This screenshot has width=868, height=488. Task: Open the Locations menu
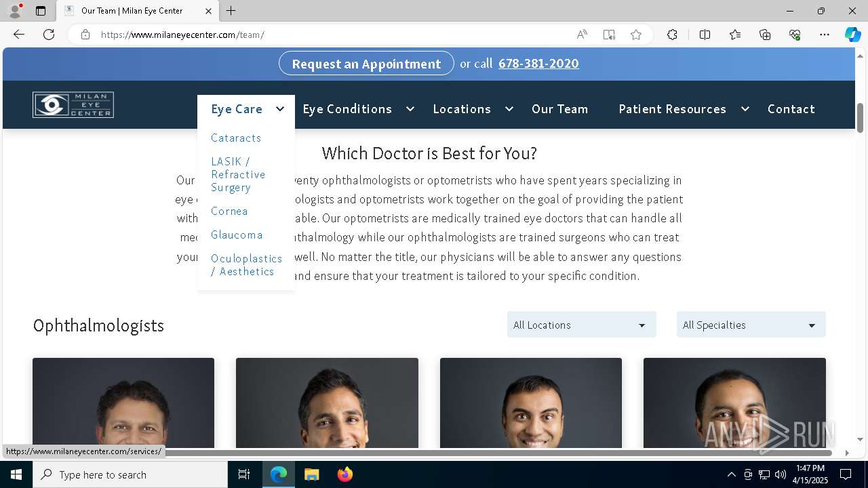(462, 108)
